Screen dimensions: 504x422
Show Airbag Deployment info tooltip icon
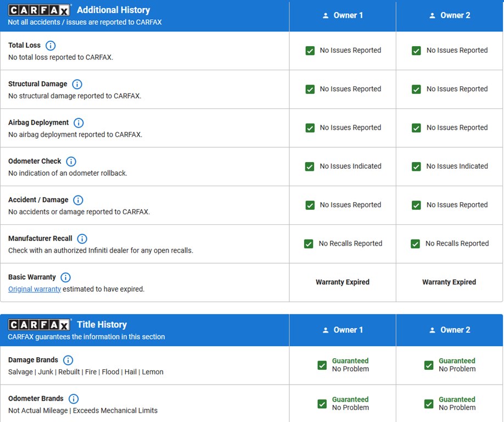pyautogui.click(x=79, y=123)
